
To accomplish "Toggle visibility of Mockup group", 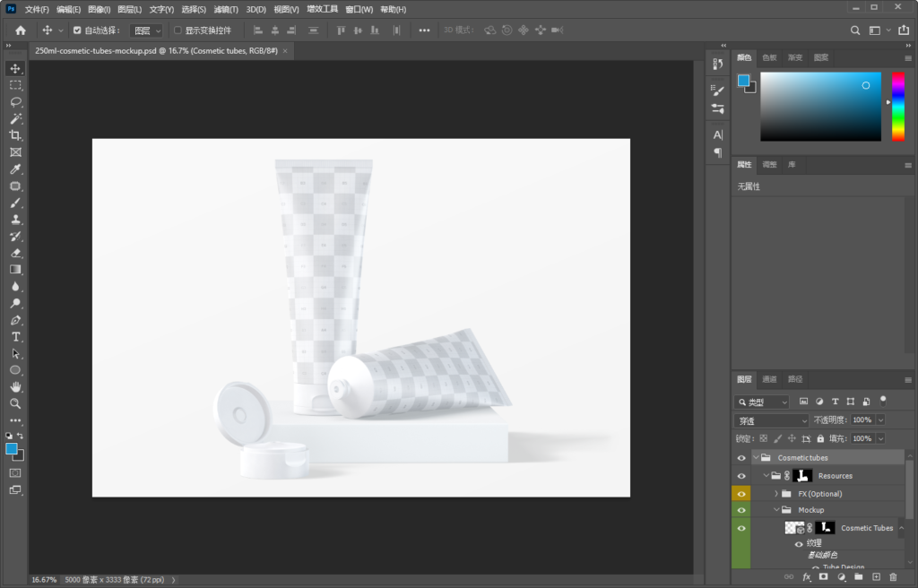I will [x=741, y=510].
